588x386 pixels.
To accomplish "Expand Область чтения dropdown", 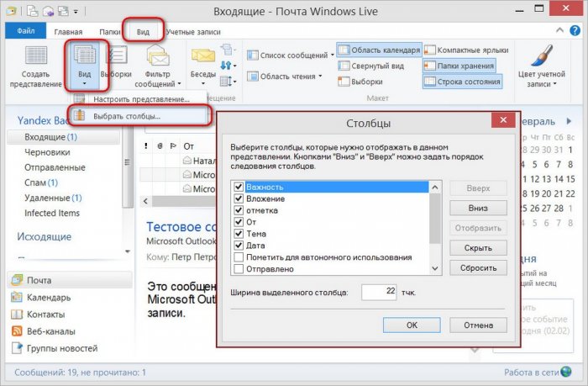I will click(320, 77).
